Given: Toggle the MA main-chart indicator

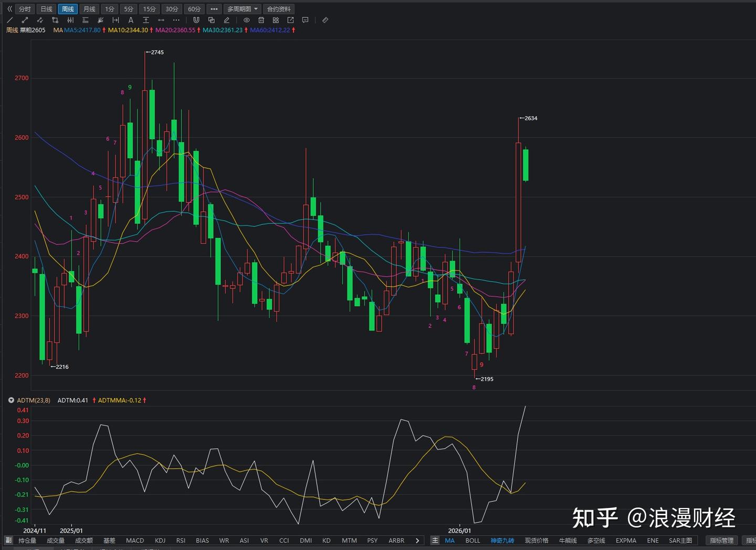Looking at the screenshot, I should [450, 541].
